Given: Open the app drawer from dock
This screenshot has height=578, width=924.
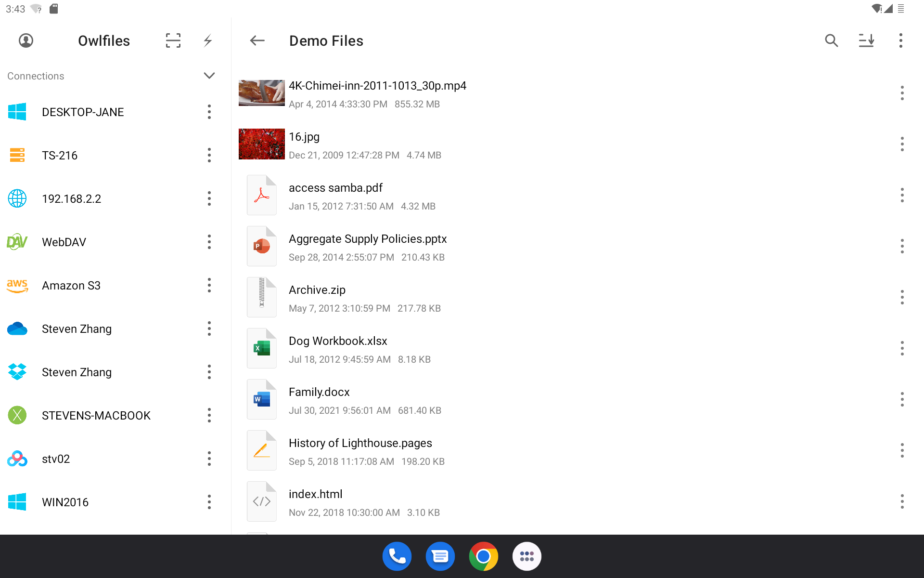Looking at the screenshot, I should 527,556.
